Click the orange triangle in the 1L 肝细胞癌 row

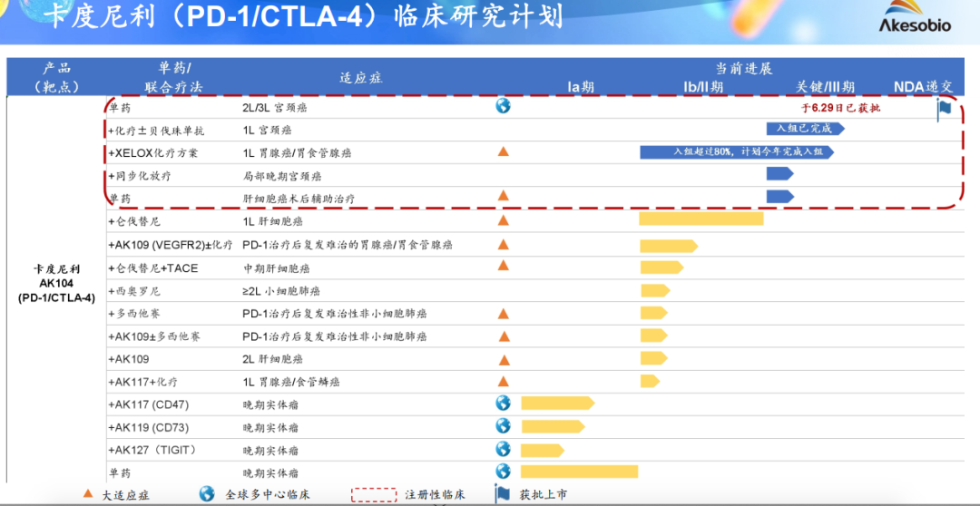pyautogui.click(x=503, y=219)
